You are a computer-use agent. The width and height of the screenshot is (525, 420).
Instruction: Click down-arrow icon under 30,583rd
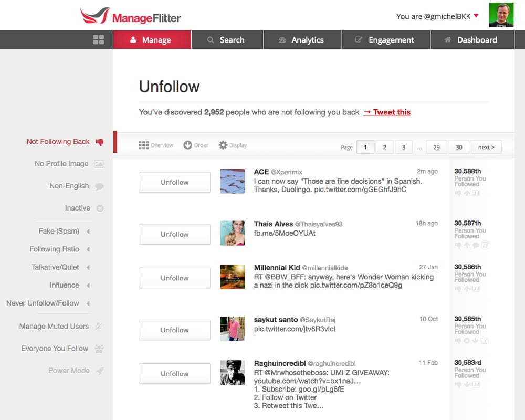pos(467,384)
